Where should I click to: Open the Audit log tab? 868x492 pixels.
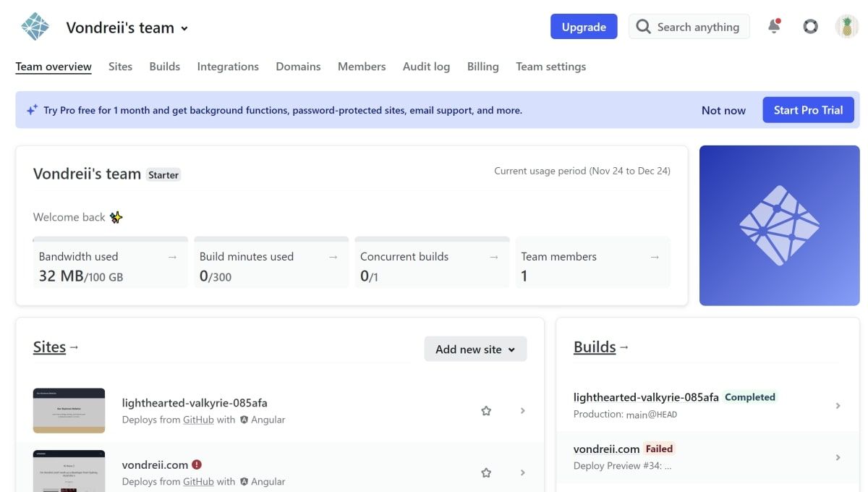pos(426,66)
